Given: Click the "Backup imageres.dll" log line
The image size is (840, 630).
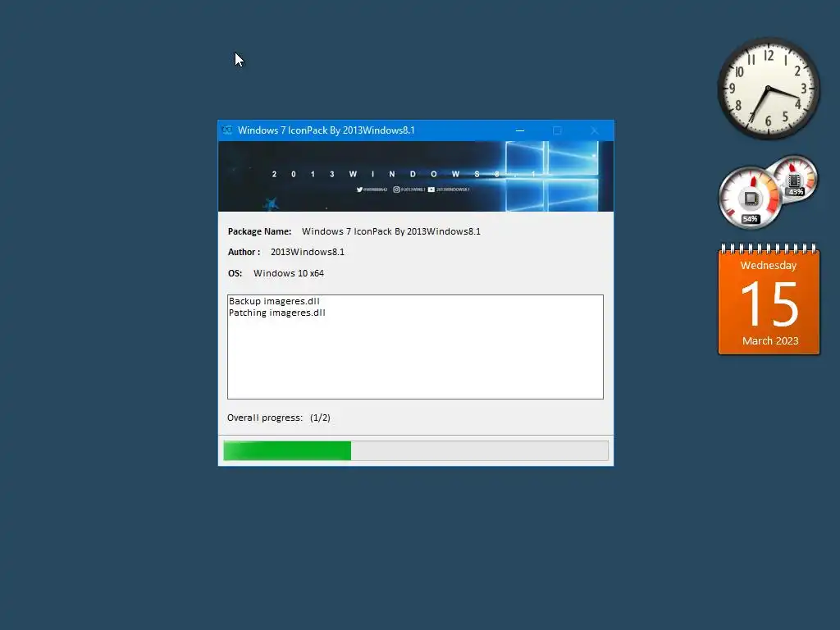Looking at the screenshot, I should [274, 301].
